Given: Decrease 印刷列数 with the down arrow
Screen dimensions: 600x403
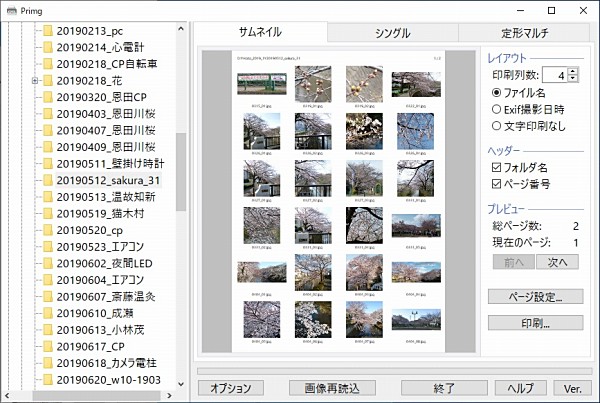Looking at the screenshot, I should (572, 78).
